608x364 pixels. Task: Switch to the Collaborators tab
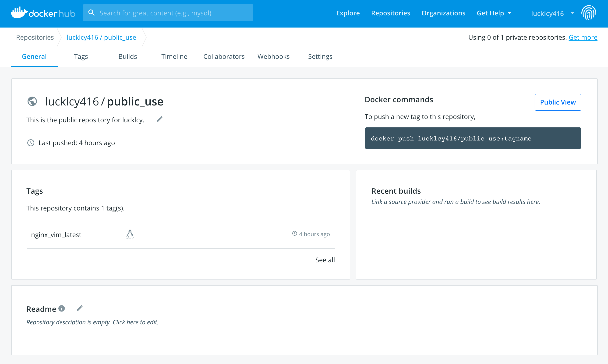pos(224,56)
